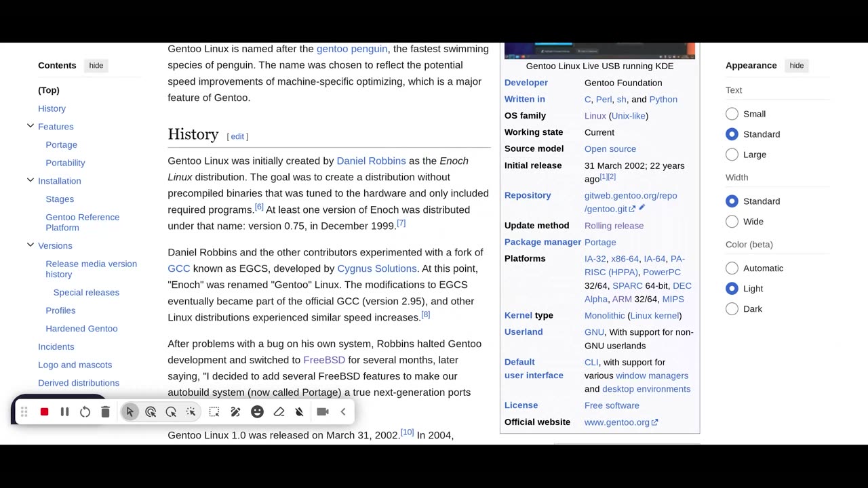Choose the dashed area selection tool
Screen dimensions: 868x488
point(214,411)
